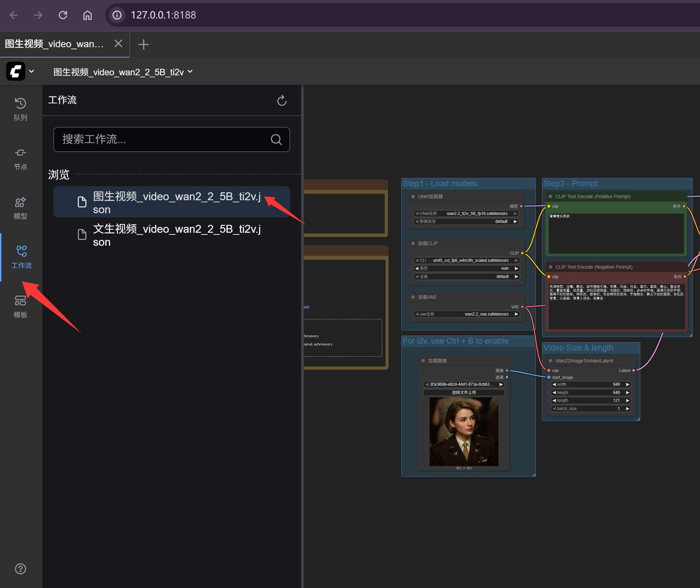Collapse the UNet加载器 node dot
700x588 pixels.
pos(413,196)
